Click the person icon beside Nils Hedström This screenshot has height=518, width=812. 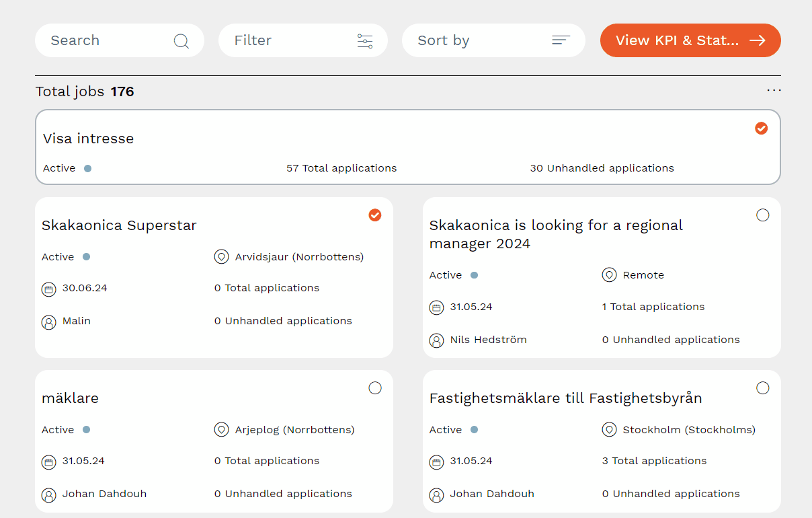point(436,340)
